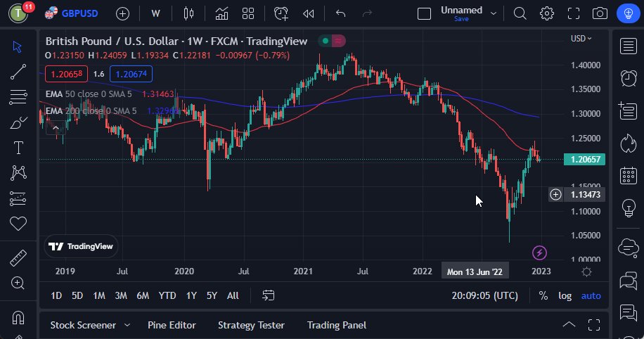Open the Fibonacci retracement tools
644x339 pixels.
(x=18, y=97)
